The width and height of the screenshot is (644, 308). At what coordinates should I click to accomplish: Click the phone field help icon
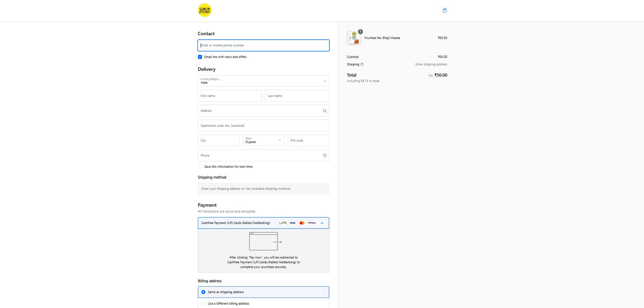[x=324, y=156]
